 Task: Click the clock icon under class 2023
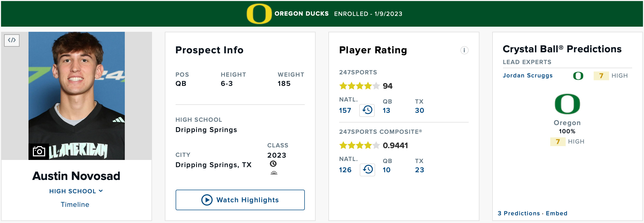(273, 164)
